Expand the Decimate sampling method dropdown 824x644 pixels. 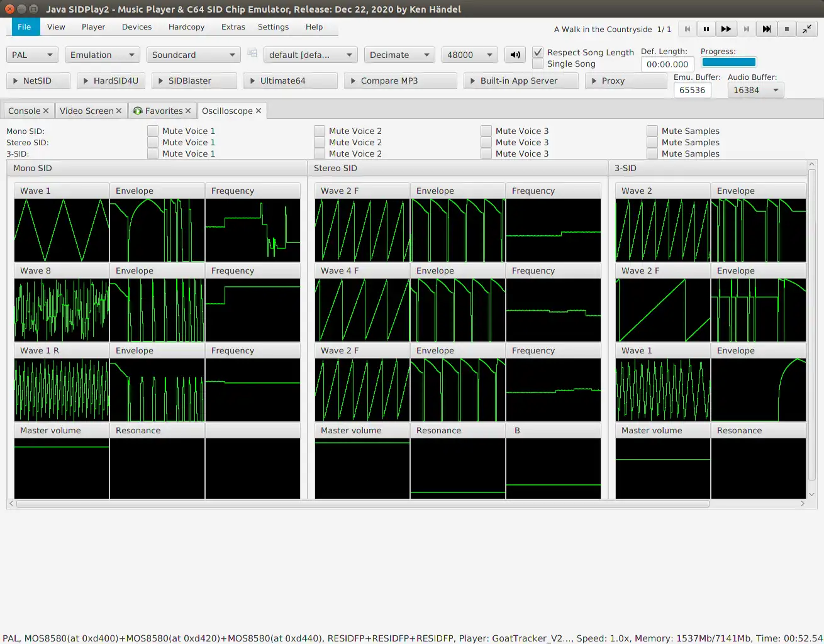(x=399, y=55)
